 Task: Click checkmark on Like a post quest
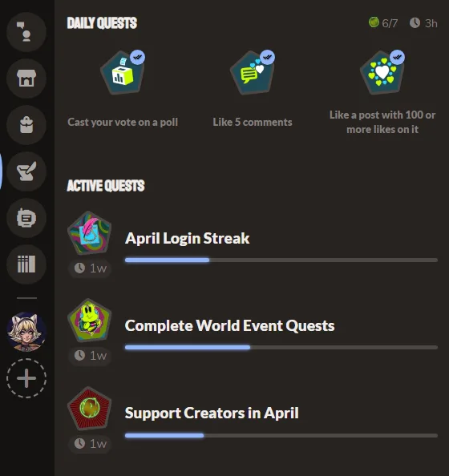397,57
